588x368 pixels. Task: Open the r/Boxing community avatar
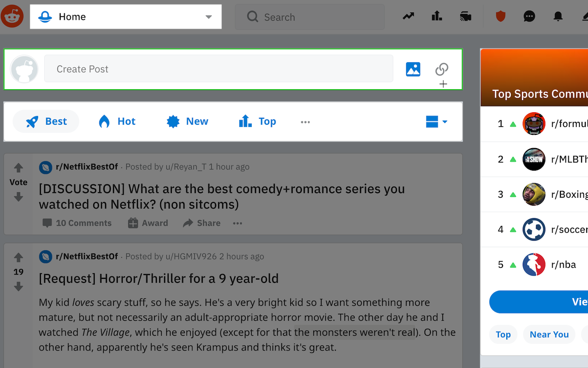coord(534,194)
